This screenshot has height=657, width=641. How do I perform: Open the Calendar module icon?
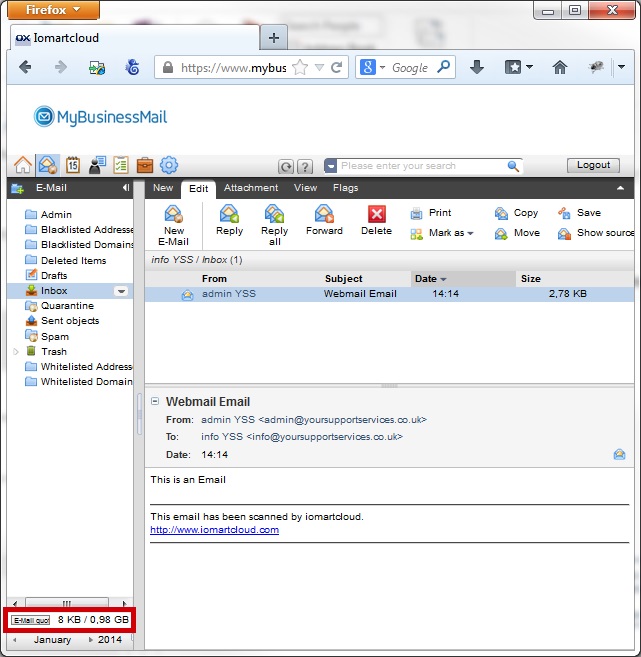(73, 165)
